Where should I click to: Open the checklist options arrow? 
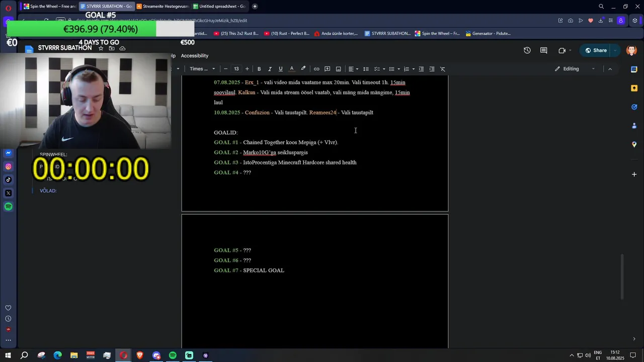[384, 69]
